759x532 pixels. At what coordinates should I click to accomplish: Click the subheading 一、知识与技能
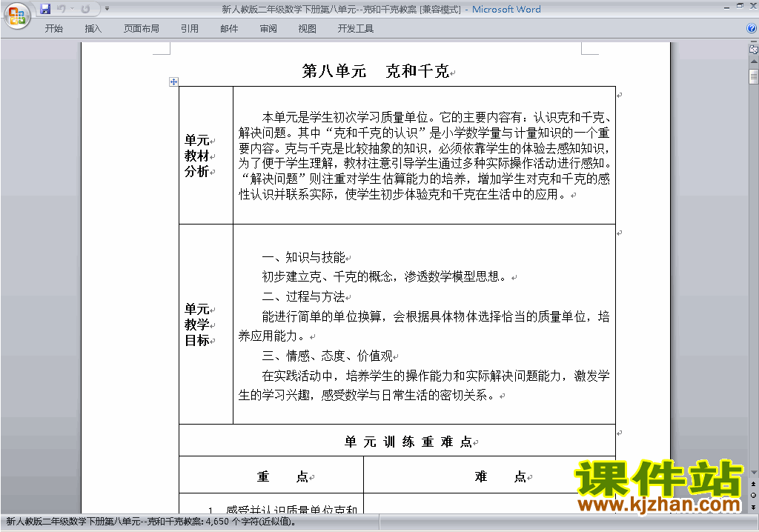pyautogui.click(x=303, y=257)
